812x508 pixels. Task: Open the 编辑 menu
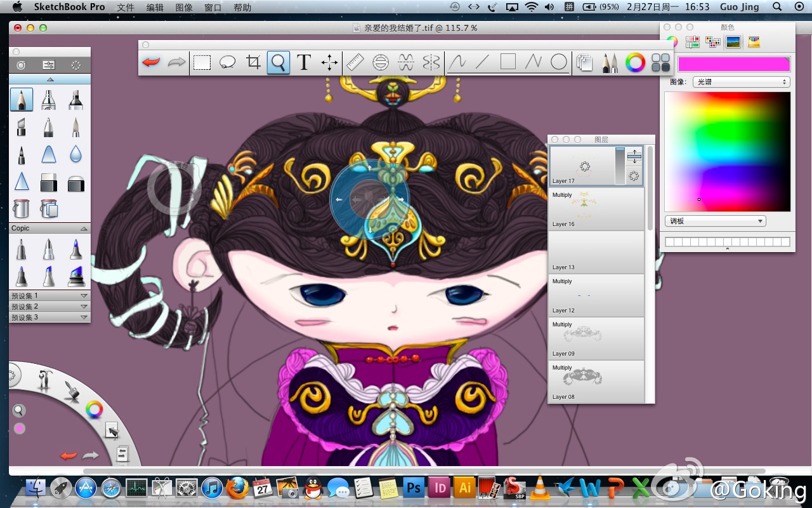(155, 7)
